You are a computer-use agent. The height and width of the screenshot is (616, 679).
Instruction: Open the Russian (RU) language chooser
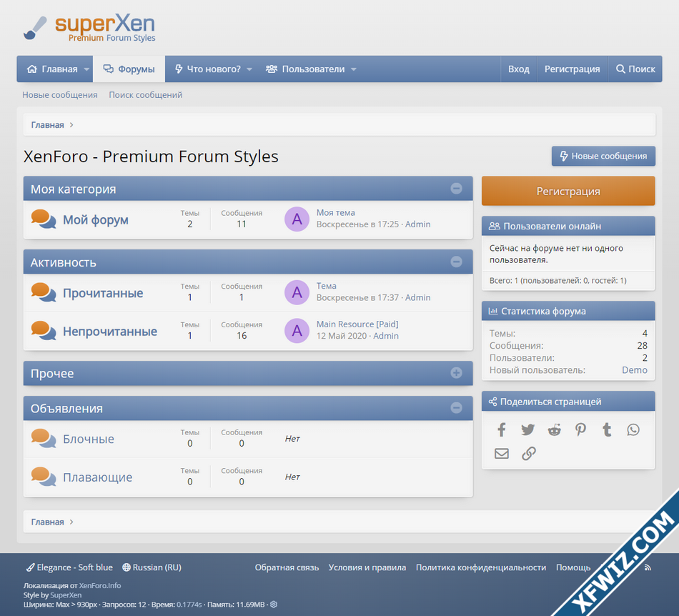[x=152, y=567]
